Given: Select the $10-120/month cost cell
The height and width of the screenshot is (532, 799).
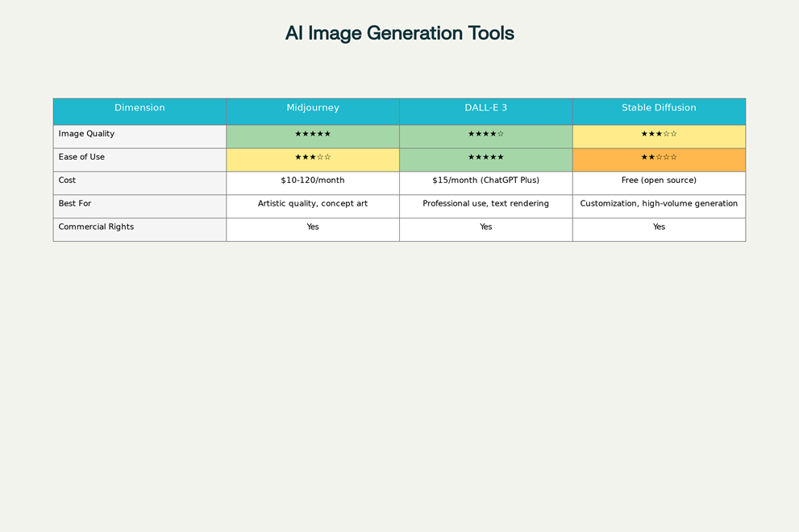Looking at the screenshot, I should pyautogui.click(x=313, y=181).
